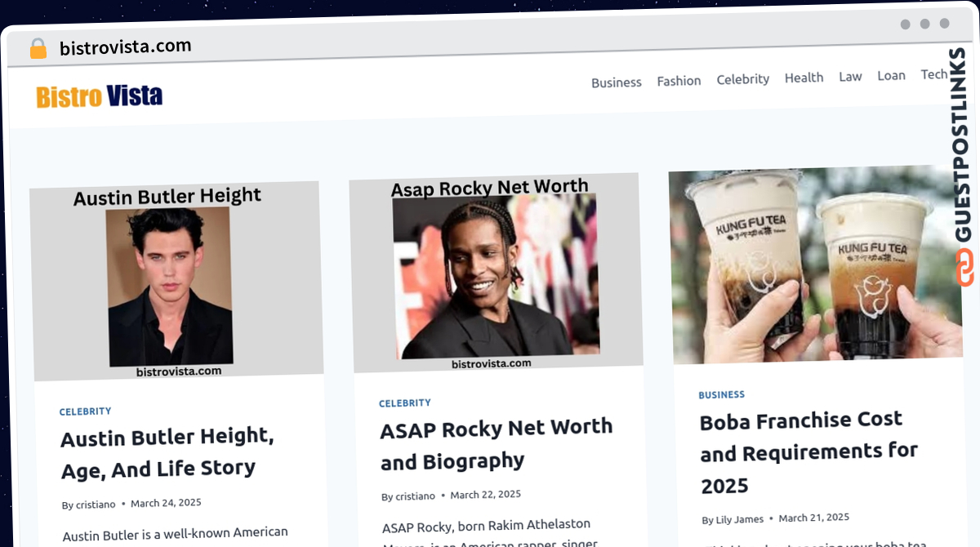Click the padlock icon in address bar
This screenshot has height=547, width=980.
click(x=38, y=48)
